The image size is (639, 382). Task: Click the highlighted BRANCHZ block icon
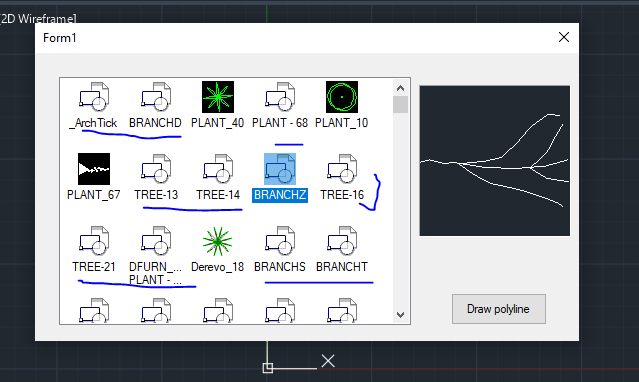pos(280,169)
